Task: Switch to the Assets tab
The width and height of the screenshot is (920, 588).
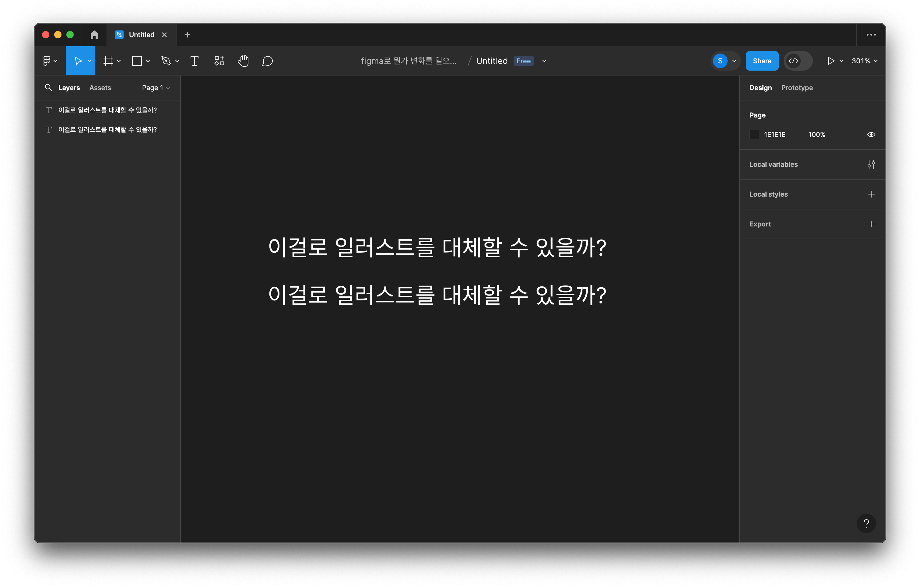Action: [x=100, y=88]
